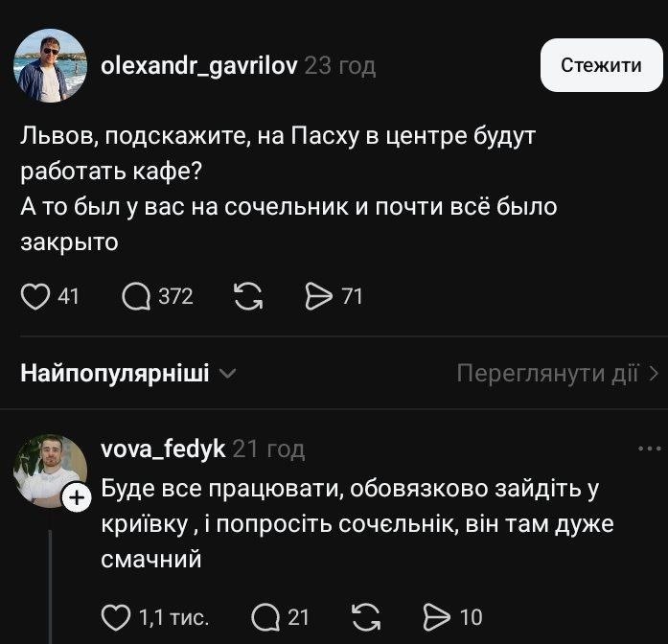The width and height of the screenshot is (668, 644).
Task: Like olexandr_gavrilov's post with the heart icon
Action: coord(35,297)
